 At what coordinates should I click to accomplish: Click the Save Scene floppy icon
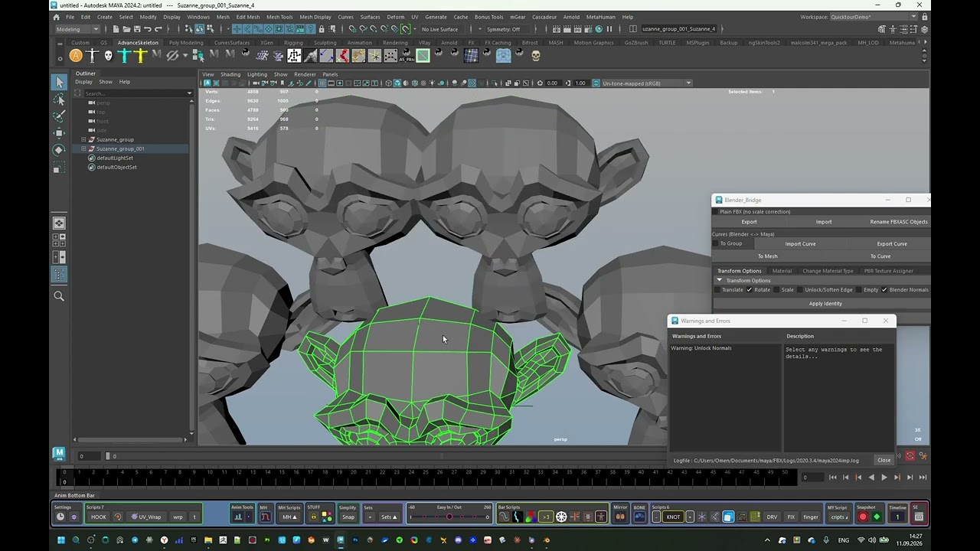136,29
